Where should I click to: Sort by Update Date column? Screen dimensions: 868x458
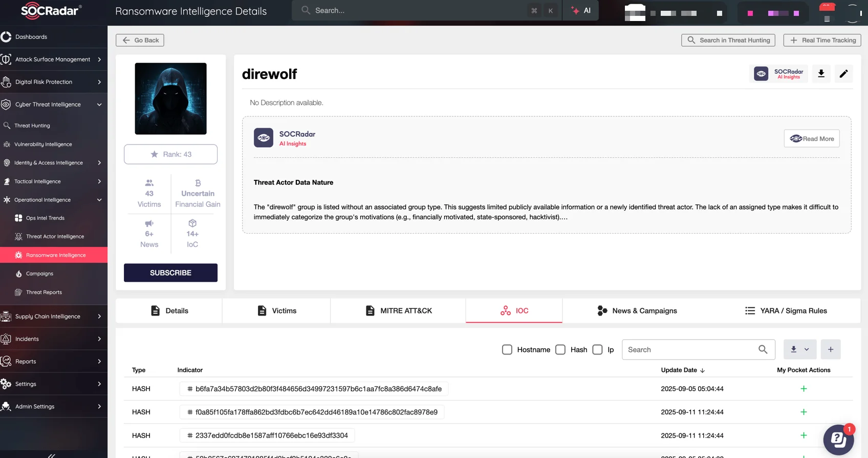(x=683, y=370)
